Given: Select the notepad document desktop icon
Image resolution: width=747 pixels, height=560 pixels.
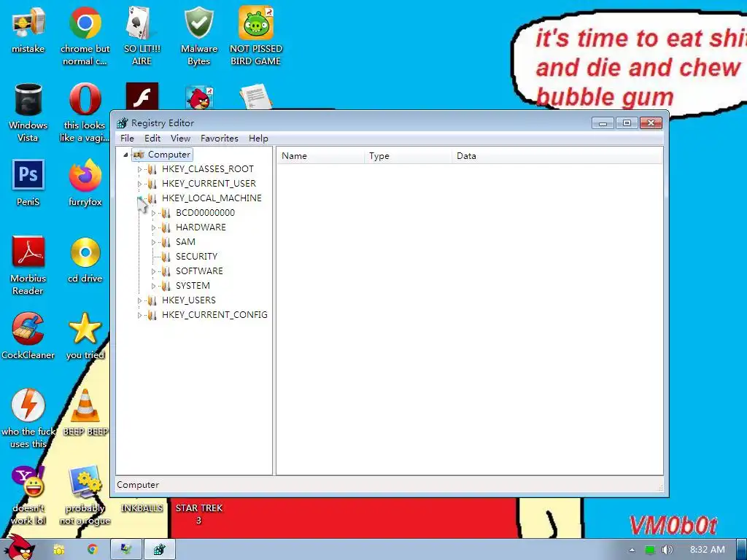Looking at the screenshot, I should point(256,97).
